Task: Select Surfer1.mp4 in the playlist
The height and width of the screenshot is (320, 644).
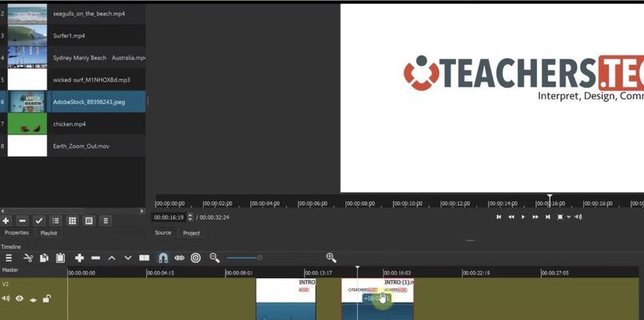Action: coord(72,36)
